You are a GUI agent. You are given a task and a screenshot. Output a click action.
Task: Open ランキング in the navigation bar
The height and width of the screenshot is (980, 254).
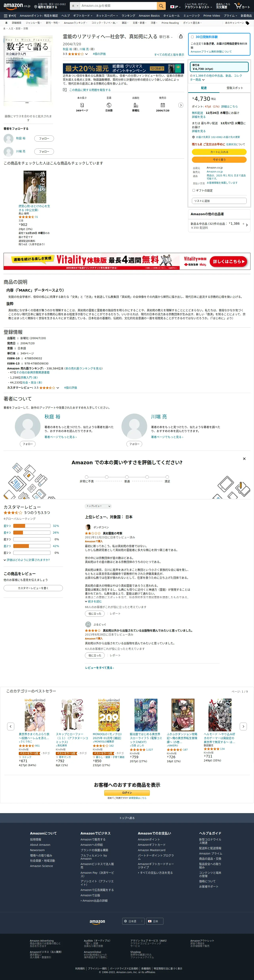128,16
